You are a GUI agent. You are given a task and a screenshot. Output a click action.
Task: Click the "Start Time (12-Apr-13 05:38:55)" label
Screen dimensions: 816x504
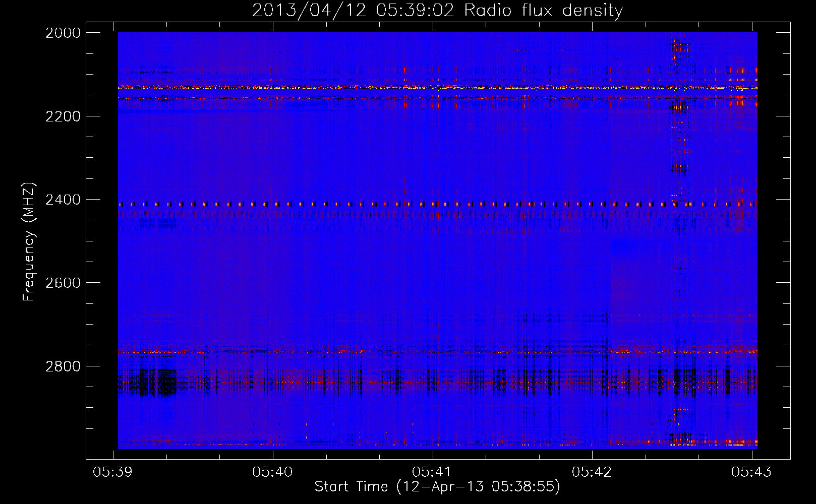pyautogui.click(x=437, y=487)
